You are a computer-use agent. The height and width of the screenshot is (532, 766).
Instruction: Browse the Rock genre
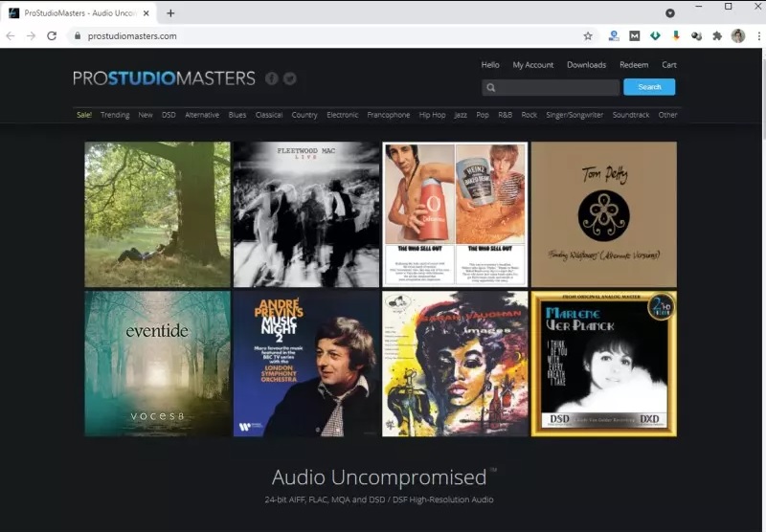(529, 115)
